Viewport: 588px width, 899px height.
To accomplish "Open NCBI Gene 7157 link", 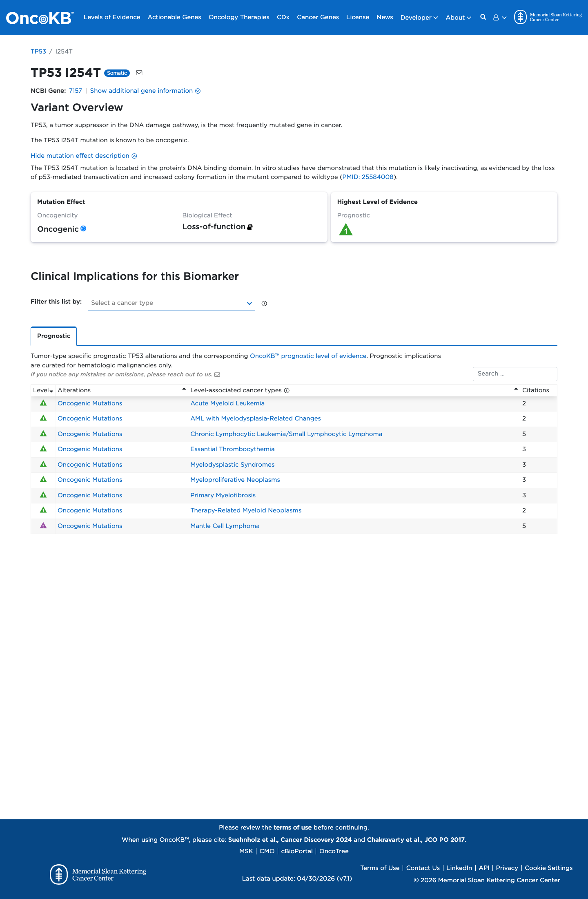I will click(76, 91).
